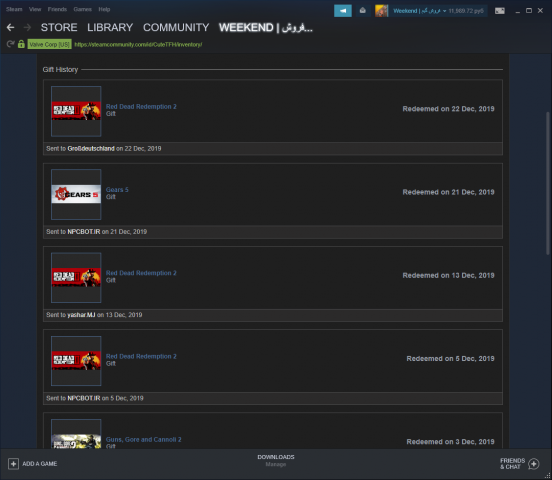Click the Gears 5 game thumbnail

click(x=76, y=194)
